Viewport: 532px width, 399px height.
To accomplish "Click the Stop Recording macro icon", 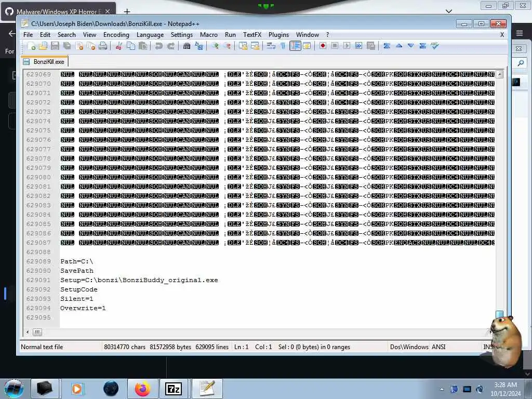I will click(335, 46).
